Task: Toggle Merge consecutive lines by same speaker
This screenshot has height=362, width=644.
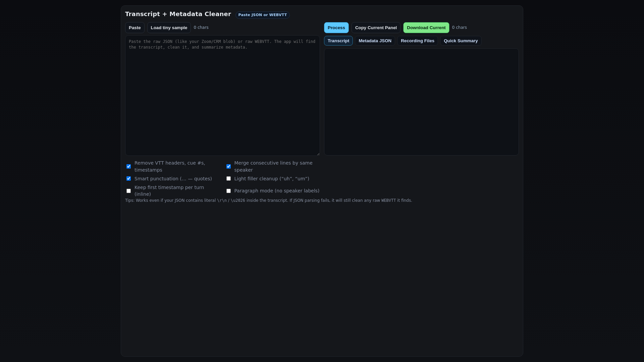Action: pyautogui.click(x=228, y=167)
